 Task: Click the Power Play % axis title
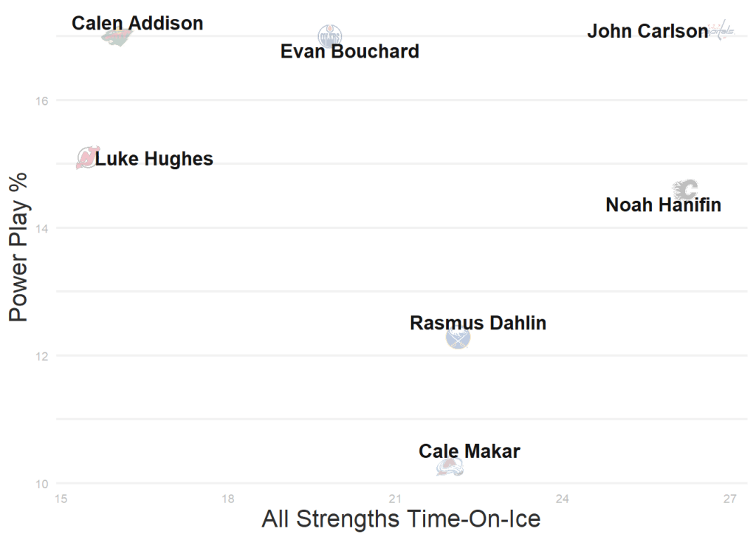tap(18, 246)
